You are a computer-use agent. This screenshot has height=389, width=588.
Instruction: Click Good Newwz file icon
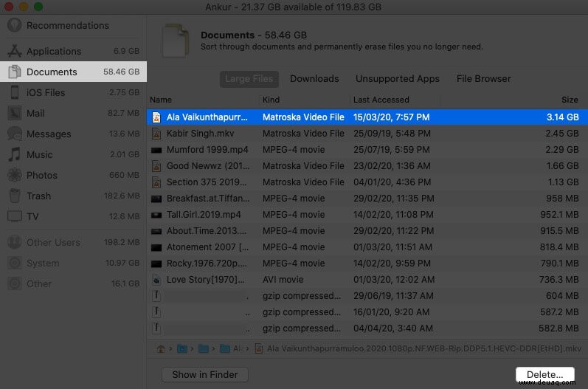pos(156,166)
